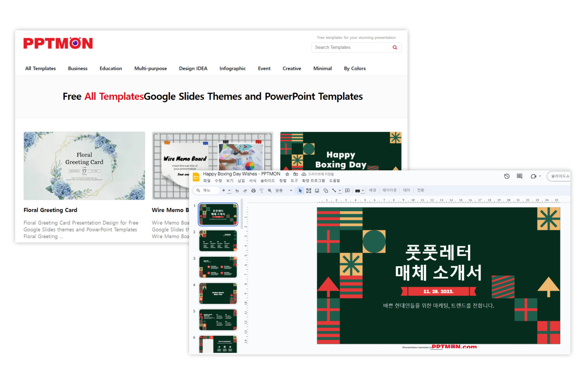Open Multi-purpose category on PPTMON

pos(151,69)
